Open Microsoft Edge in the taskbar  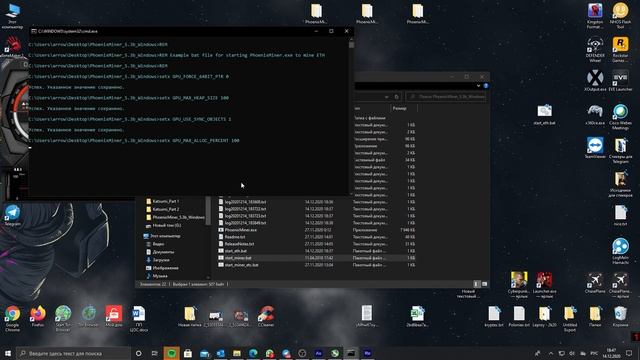point(253,353)
